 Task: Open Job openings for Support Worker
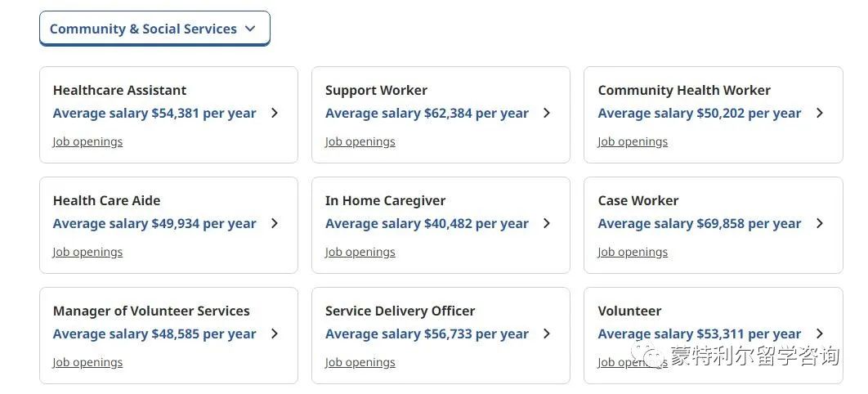[x=360, y=141]
